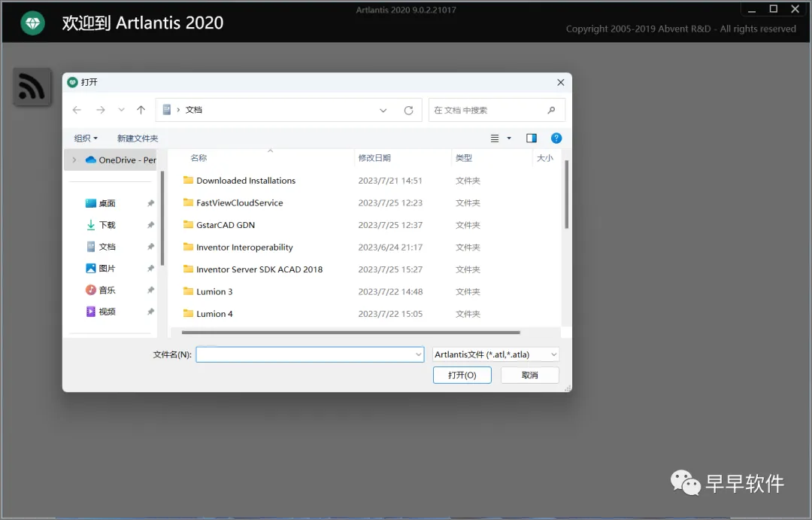This screenshot has width=812, height=520.
Task: Open the 组织 menu
Action: tap(86, 138)
